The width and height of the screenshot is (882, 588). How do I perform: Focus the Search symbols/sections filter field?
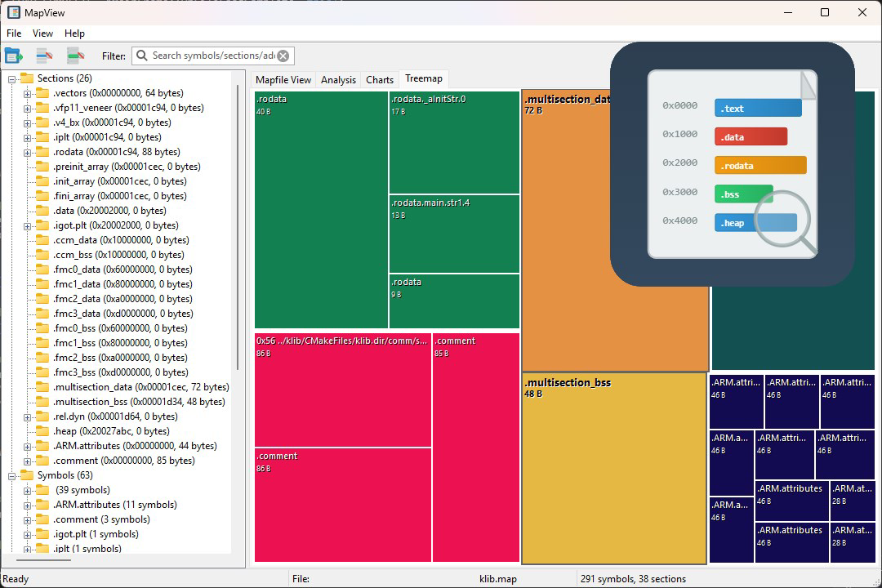point(213,56)
